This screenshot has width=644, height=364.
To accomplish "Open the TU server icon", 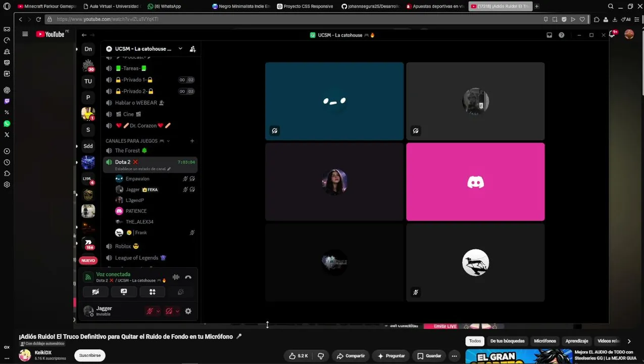I will 88,81.
